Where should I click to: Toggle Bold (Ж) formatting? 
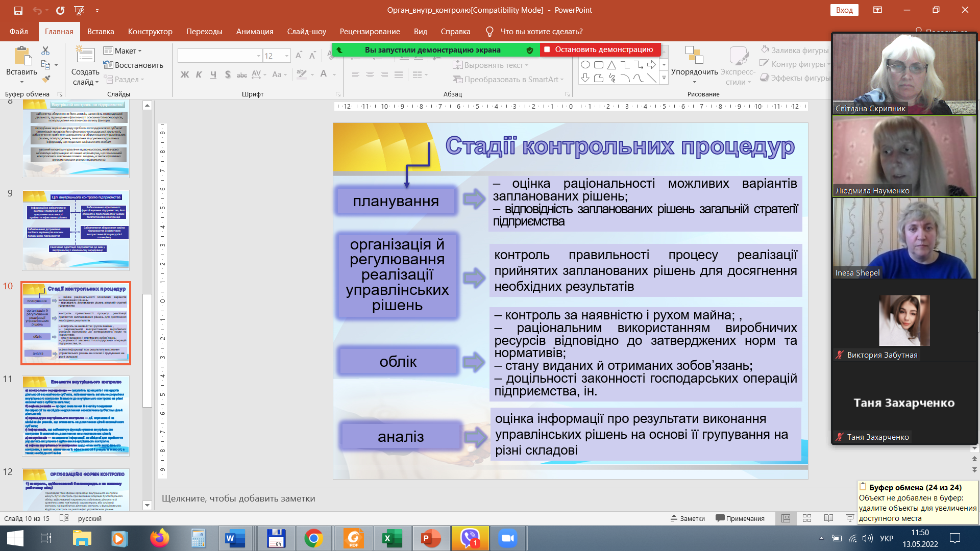click(185, 74)
